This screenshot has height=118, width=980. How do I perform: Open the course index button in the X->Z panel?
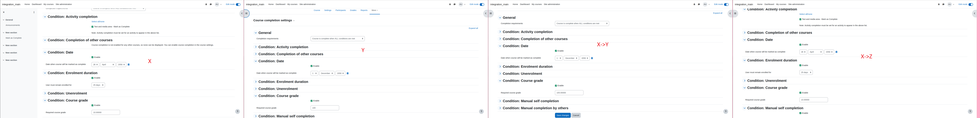(x=735, y=13)
